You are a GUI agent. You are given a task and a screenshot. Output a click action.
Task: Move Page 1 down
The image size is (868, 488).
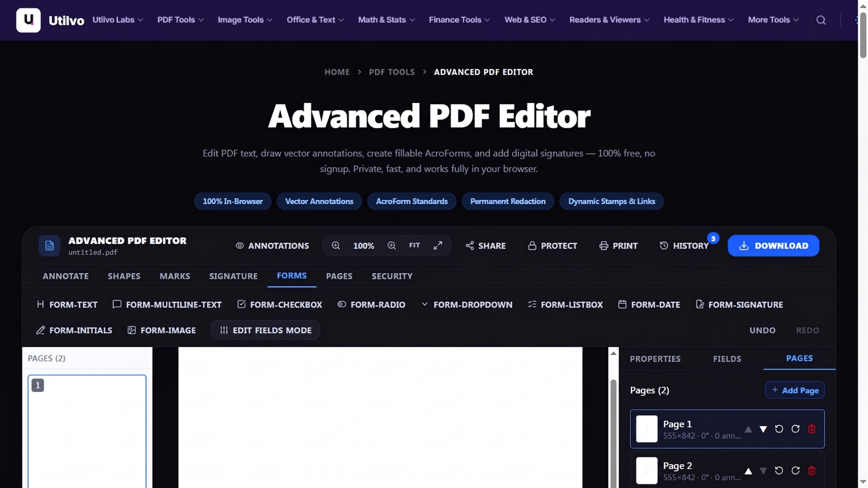[763, 429]
